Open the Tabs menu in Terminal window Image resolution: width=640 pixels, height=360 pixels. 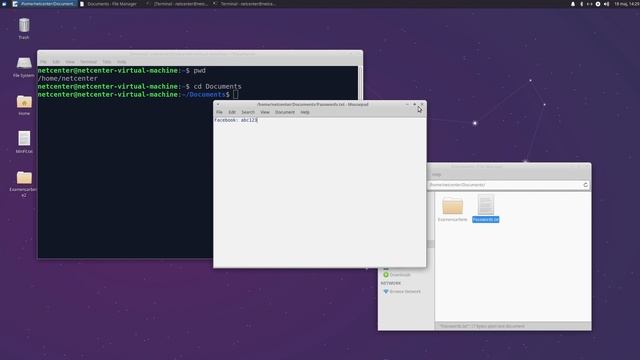click(x=107, y=62)
